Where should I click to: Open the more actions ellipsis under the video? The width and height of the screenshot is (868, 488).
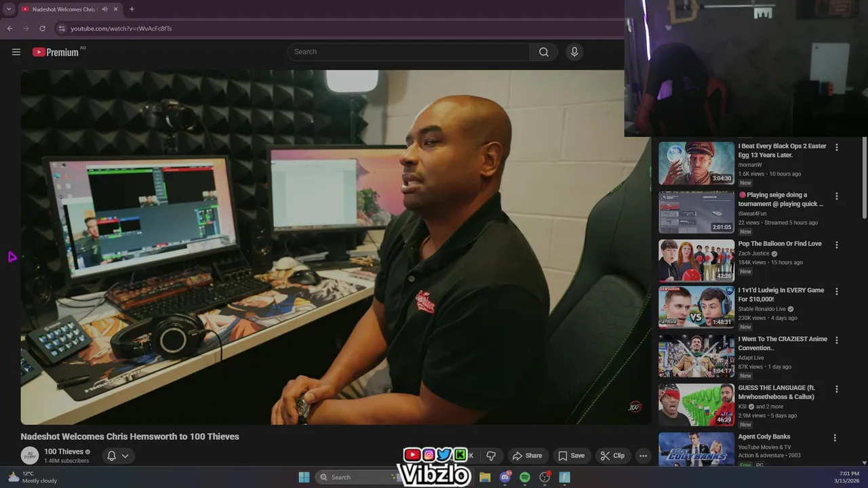(643, 456)
